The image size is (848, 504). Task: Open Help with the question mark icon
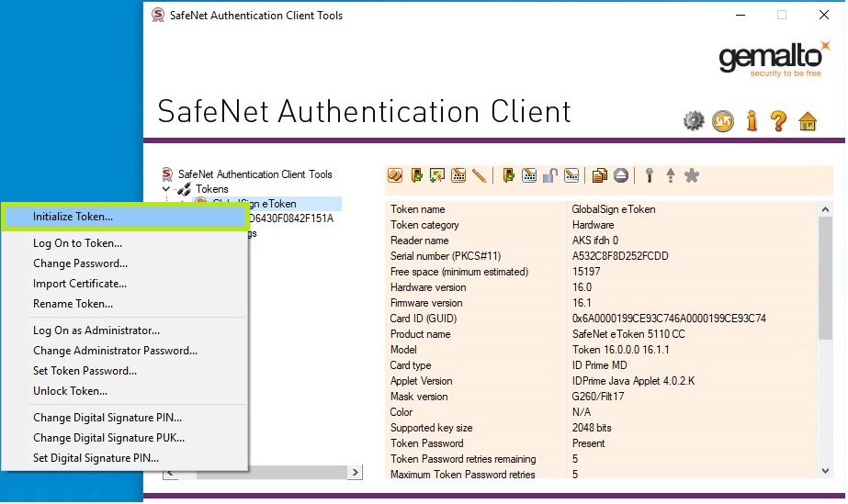tap(778, 121)
